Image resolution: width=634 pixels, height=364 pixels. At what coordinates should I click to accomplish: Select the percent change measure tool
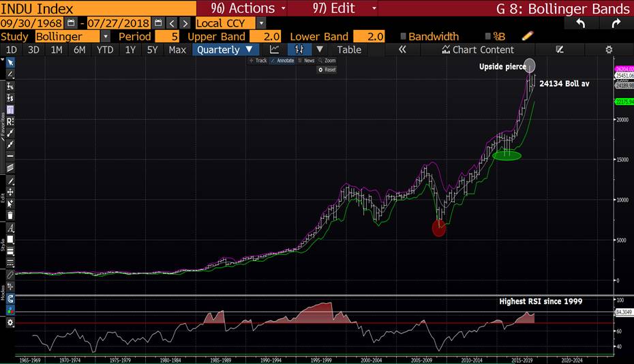(x=10, y=86)
